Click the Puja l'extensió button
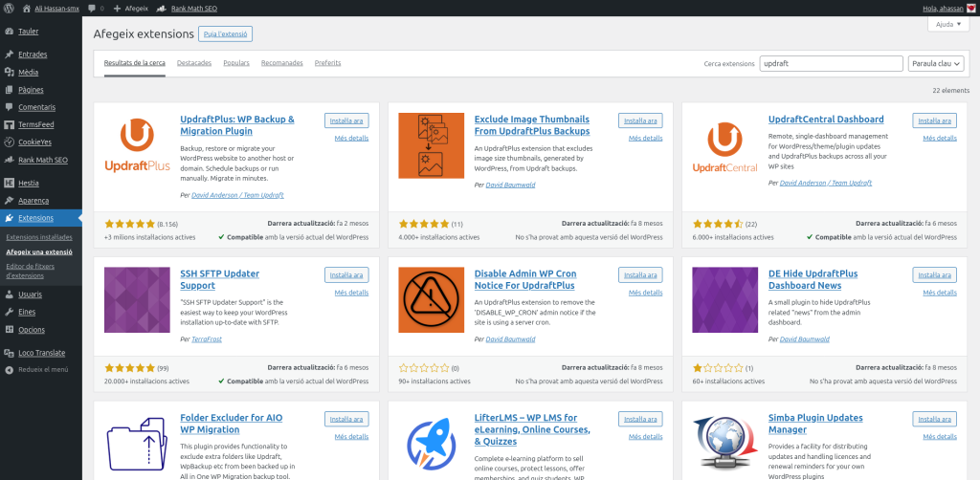This screenshot has height=480, width=980. 225,33
